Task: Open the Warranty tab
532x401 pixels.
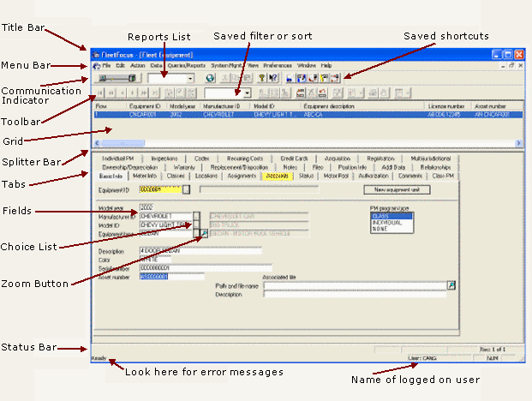Action: coord(184,167)
